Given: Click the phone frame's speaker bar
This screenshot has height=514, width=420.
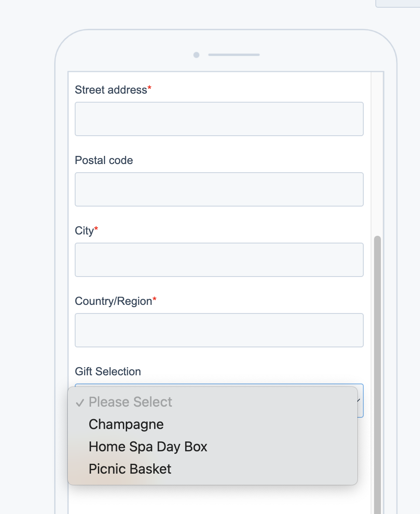Looking at the screenshot, I should pyautogui.click(x=234, y=55).
